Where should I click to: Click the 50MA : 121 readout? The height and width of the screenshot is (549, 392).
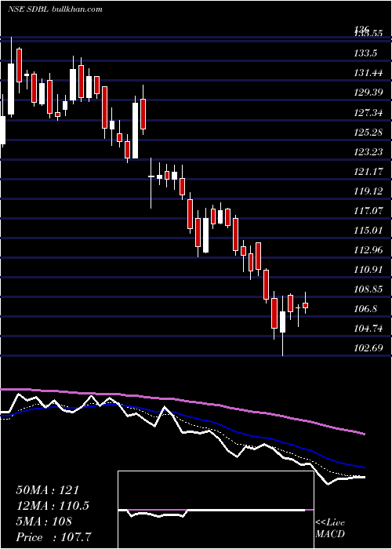(48, 490)
